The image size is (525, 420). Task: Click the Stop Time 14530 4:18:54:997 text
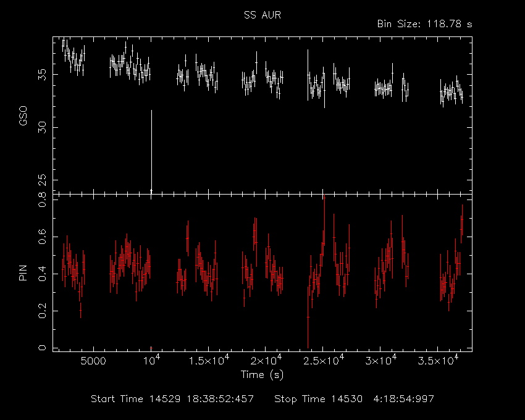pos(354,399)
